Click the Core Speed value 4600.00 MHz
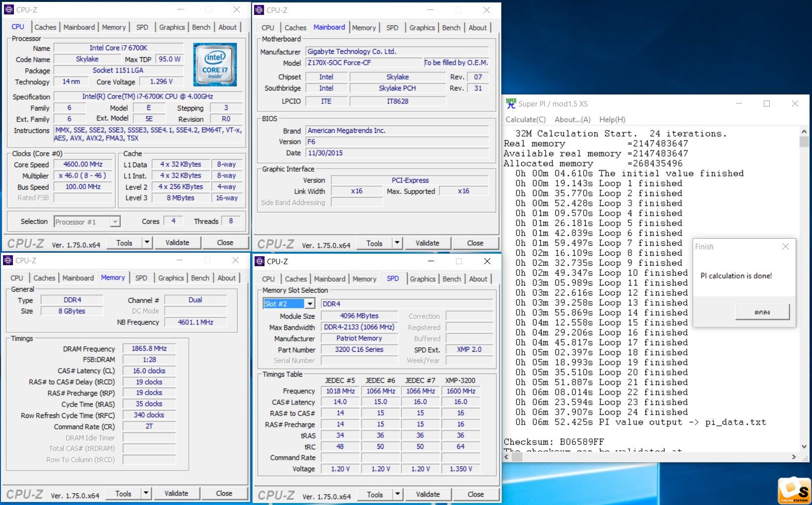812x505 pixels. [x=83, y=164]
